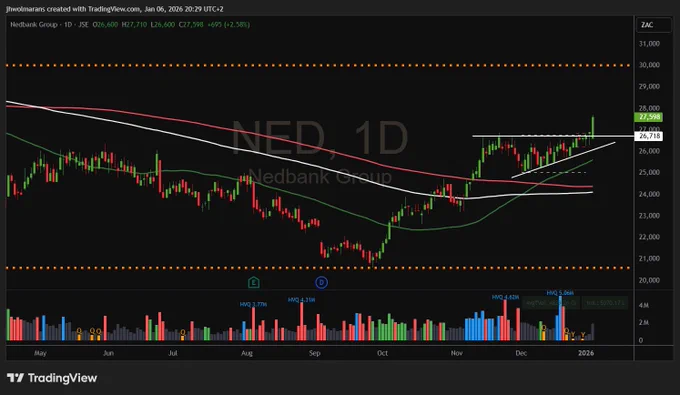Click the 2026 label on time axis
The image size is (680, 395).
(x=586, y=353)
